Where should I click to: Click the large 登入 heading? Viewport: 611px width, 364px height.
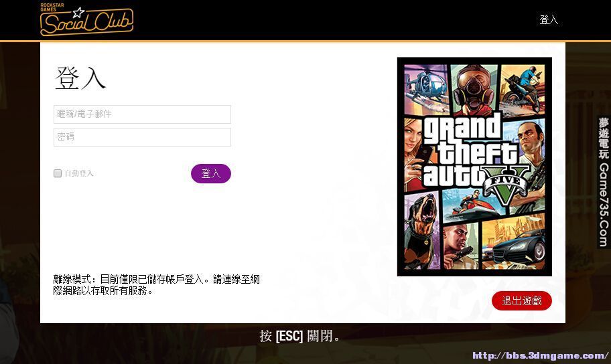click(80, 78)
